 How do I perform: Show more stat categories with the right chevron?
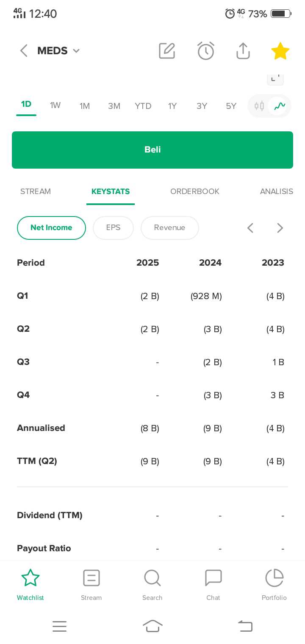click(280, 228)
